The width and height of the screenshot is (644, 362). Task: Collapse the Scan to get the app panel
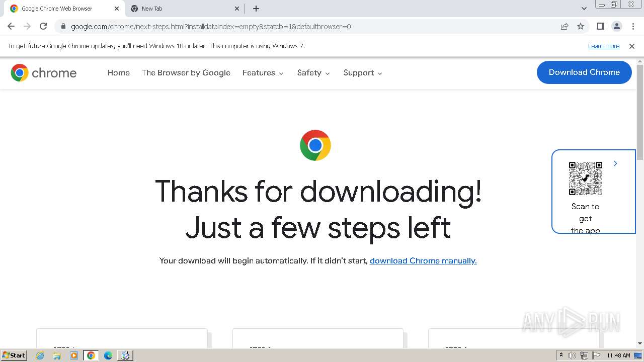coord(615,163)
